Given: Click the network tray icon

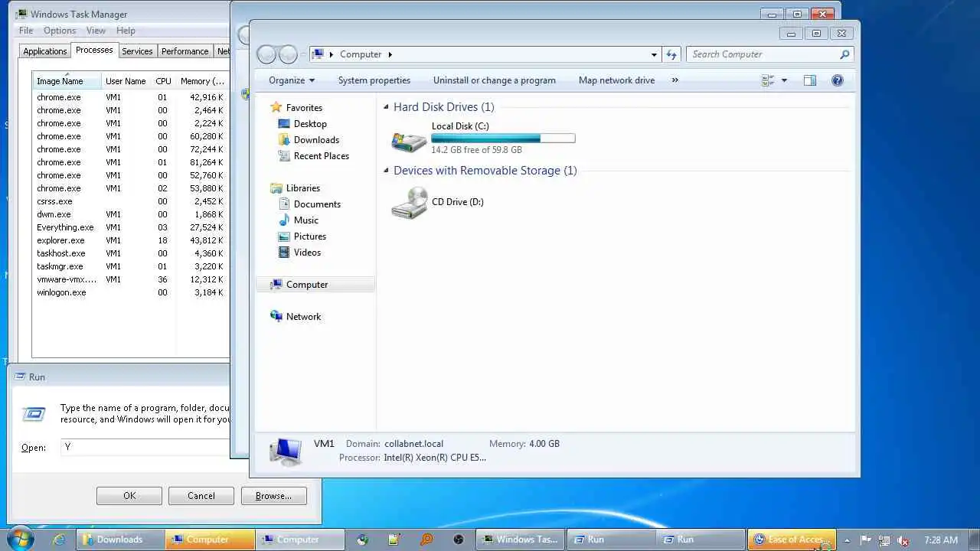Looking at the screenshot, I should 884,540.
